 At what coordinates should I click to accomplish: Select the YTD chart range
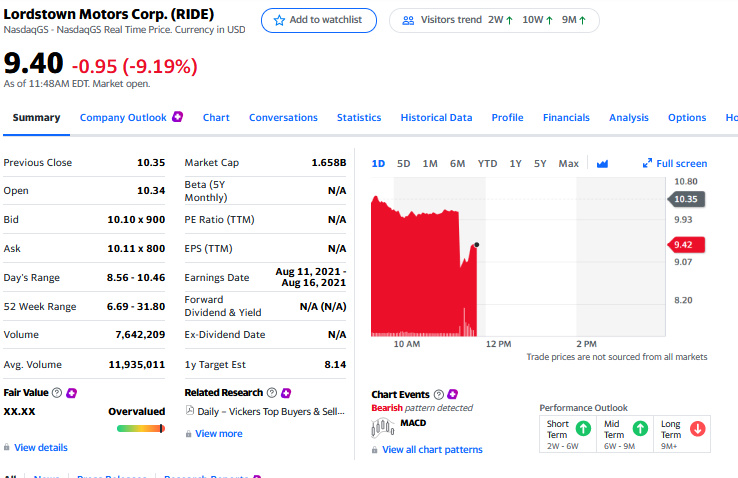pyautogui.click(x=487, y=164)
